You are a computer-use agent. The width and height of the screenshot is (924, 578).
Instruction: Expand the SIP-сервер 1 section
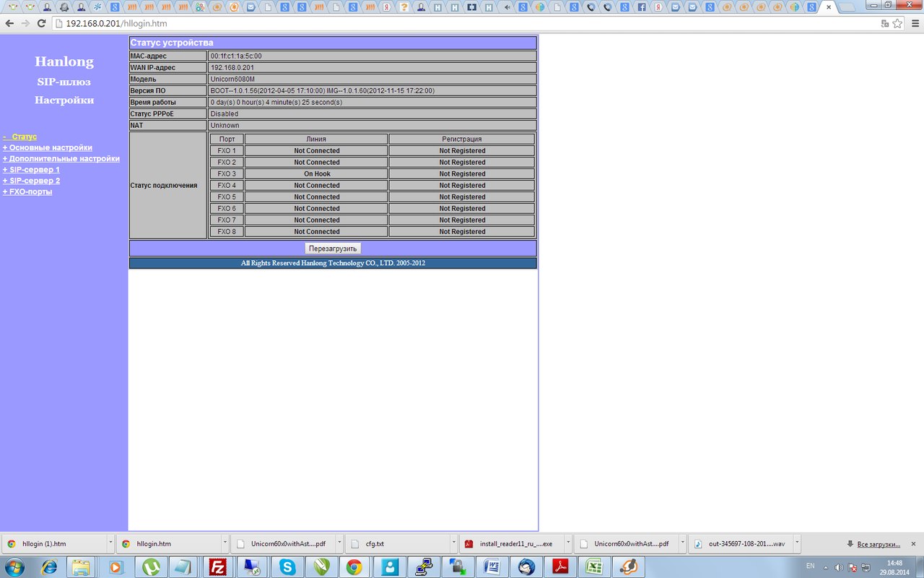pos(31,170)
